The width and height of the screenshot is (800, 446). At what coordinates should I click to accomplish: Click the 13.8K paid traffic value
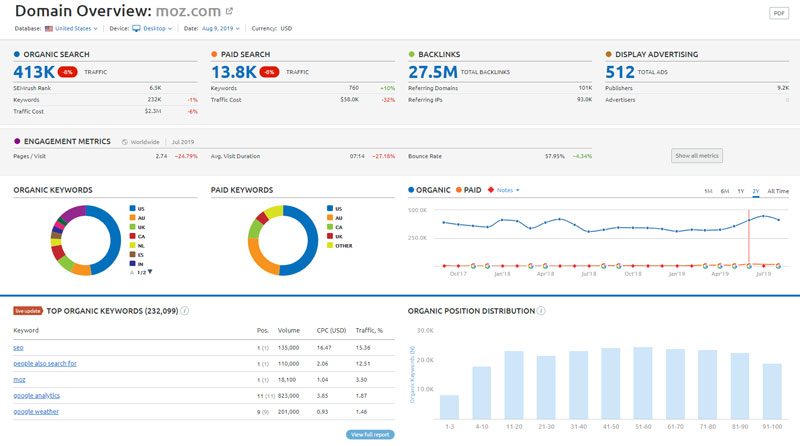click(234, 72)
